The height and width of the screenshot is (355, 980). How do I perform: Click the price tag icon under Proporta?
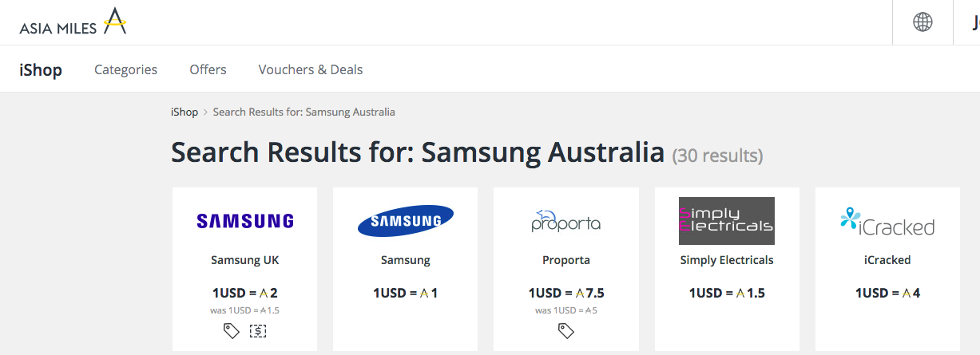click(x=566, y=330)
